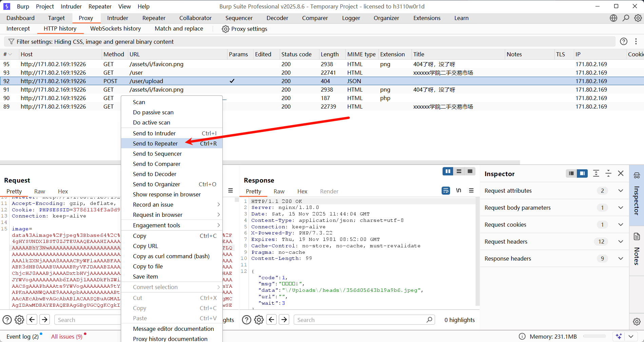Click request Search input field
644x342 pixels.
pos(88,320)
